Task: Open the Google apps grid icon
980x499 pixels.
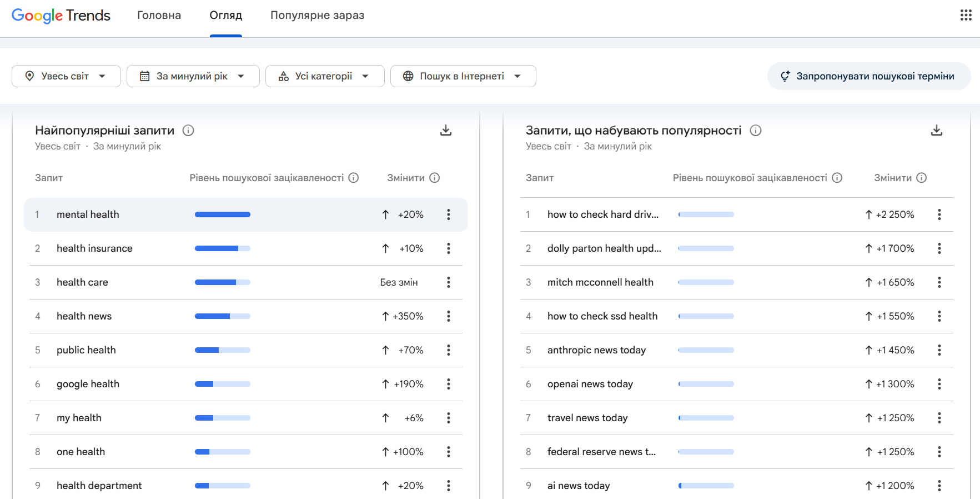Action: (x=966, y=15)
